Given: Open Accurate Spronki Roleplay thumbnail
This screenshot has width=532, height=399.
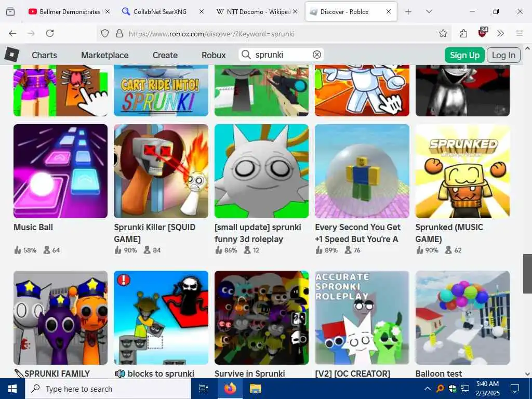Looking at the screenshot, I should click(x=362, y=317).
